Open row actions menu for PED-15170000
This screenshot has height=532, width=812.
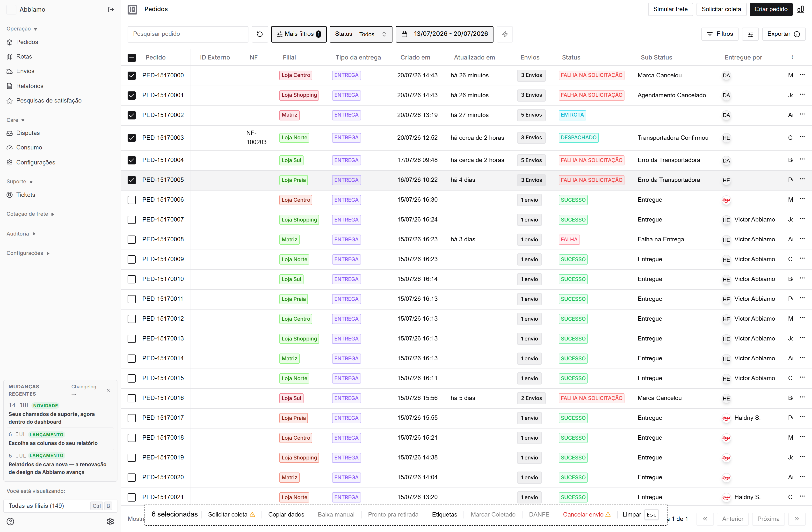(802, 75)
